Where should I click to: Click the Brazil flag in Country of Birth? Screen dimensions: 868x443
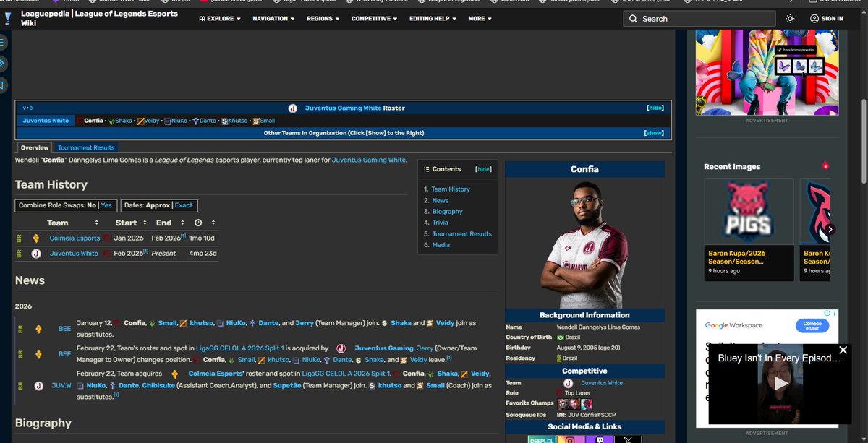[x=559, y=337]
